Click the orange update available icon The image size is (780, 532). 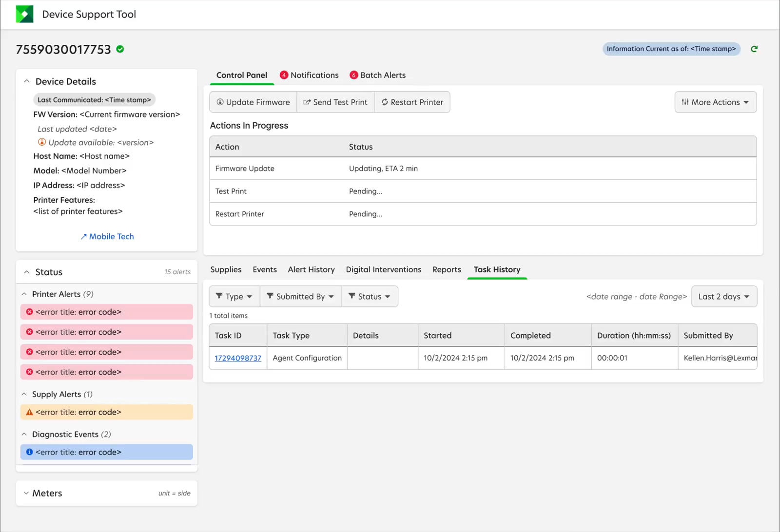[x=42, y=142]
